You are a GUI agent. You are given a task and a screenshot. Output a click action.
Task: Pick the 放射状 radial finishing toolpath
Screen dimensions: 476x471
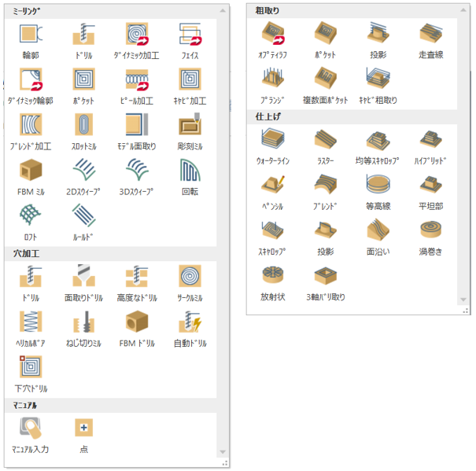click(x=272, y=275)
